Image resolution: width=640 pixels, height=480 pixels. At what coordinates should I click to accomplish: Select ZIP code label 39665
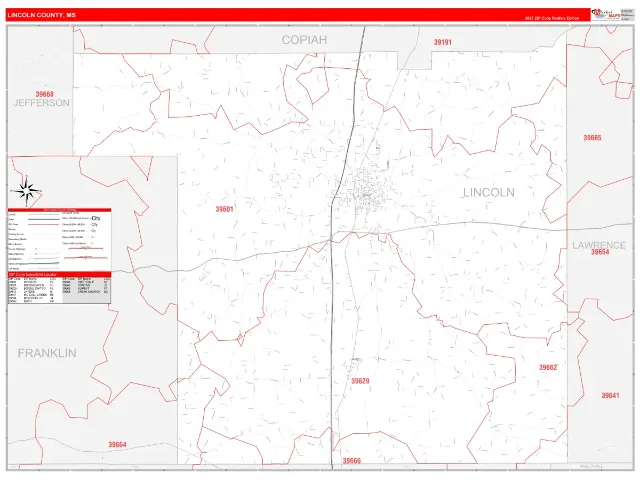[x=592, y=138]
